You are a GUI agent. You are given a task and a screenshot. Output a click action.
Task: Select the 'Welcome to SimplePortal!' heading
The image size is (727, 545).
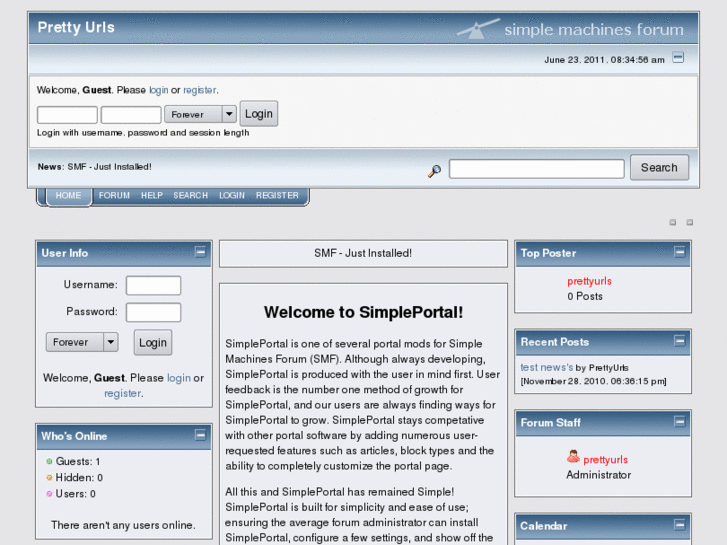click(364, 312)
